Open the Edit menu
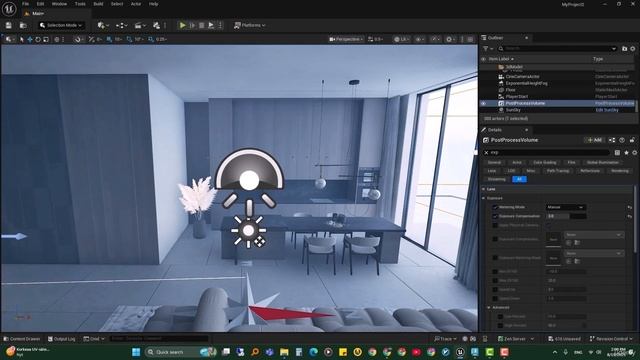Image resolution: width=640 pixels, height=360 pixels. point(40,4)
